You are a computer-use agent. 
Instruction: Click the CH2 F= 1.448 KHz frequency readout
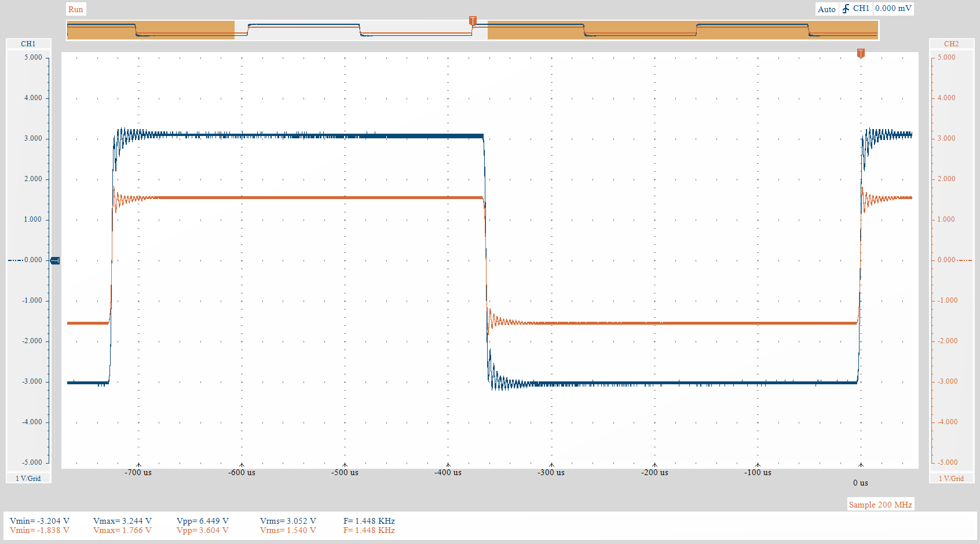pos(369,530)
